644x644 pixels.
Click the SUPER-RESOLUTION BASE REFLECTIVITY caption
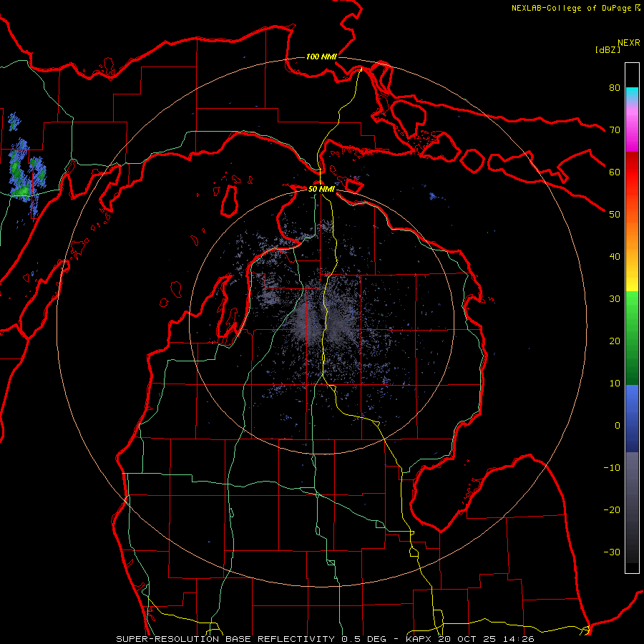[x=225, y=639]
